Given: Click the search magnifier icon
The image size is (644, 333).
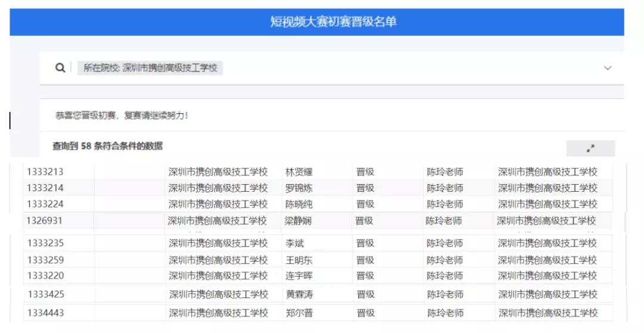Looking at the screenshot, I should pos(60,68).
